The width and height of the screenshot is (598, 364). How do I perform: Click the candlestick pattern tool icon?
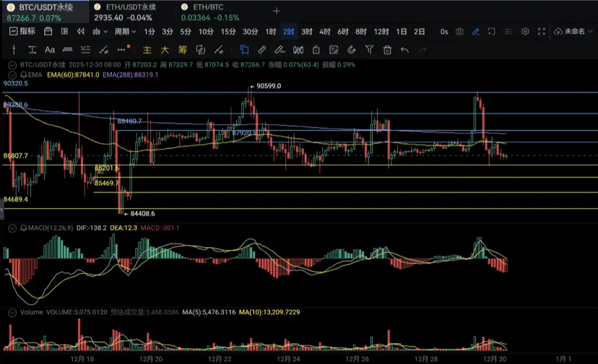tap(298, 50)
